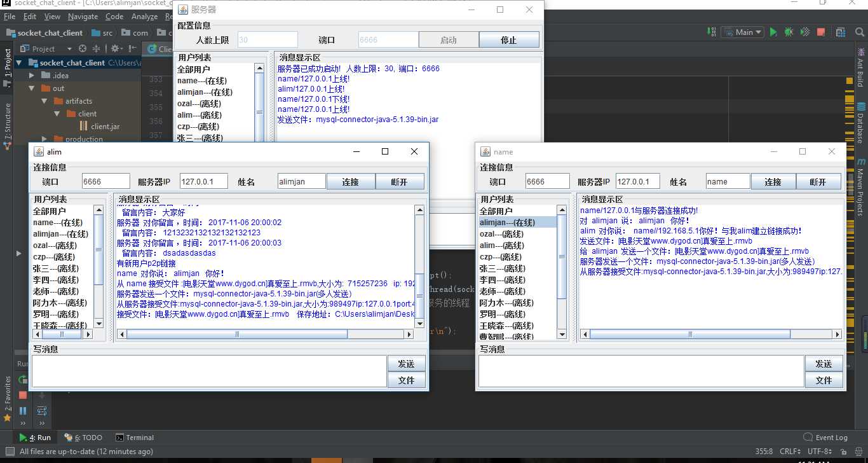The image size is (868, 463).
Task: Click Pause Output icon in Run panel
Action: 23,411
